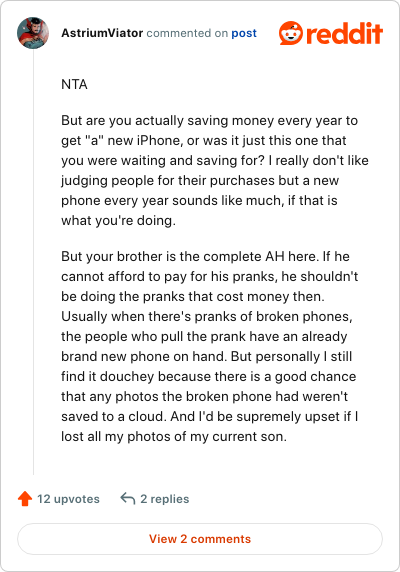
Task: Open the "2 replies" label
Action: tap(165, 499)
